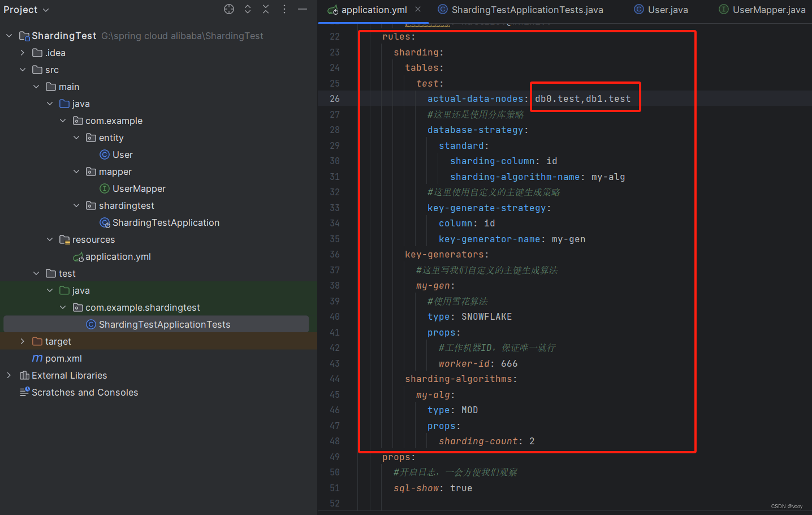
Task: Click the sharding-column: id line
Action: pyautogui.click(x=503, y=161)
